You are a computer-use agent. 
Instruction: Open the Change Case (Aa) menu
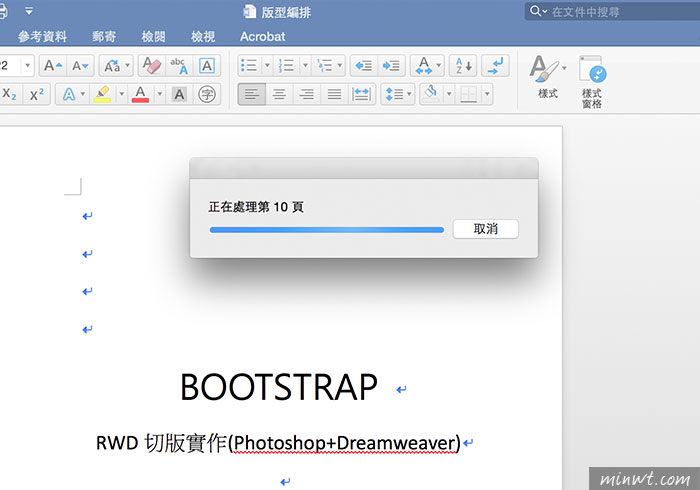pos(116,66)
